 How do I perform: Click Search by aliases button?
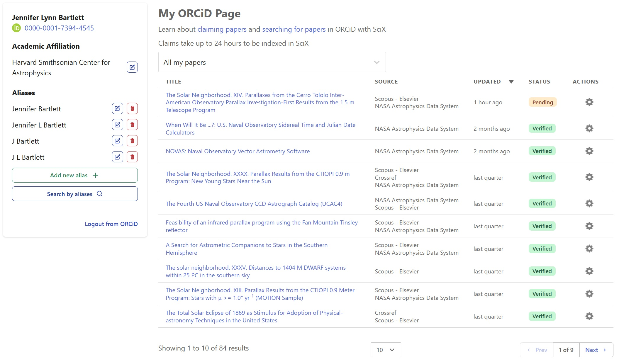click(75, 194)
